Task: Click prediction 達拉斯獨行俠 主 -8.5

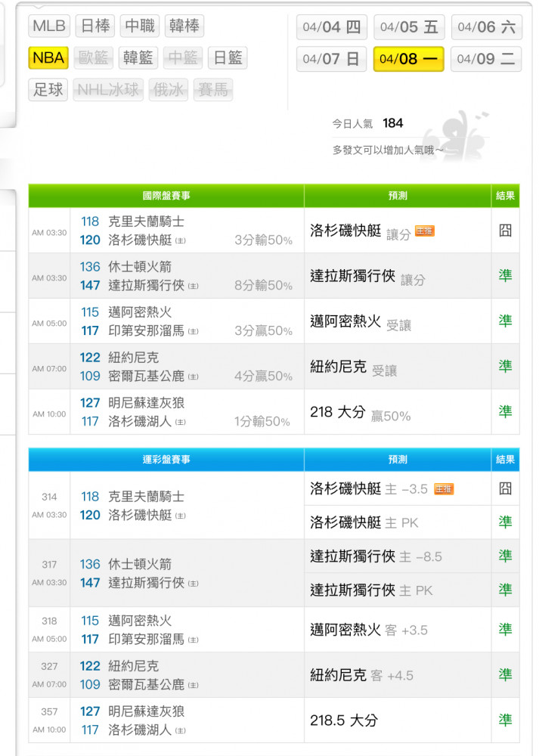Action: click(x=376, y=556)
